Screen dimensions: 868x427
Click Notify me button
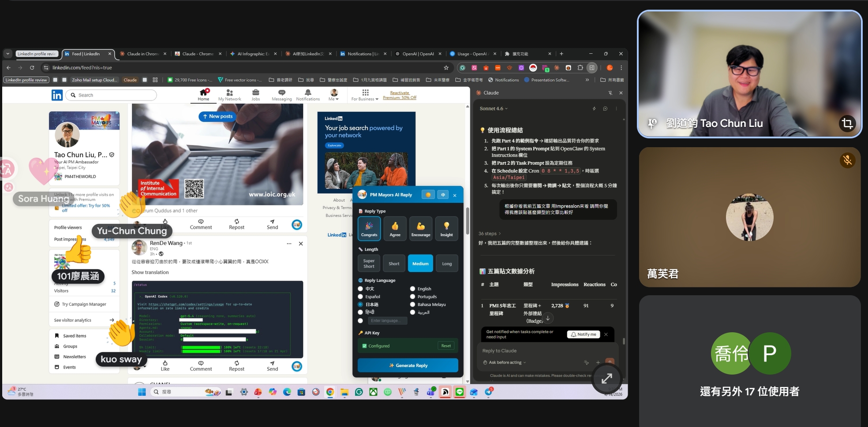(x=583, y=334)
